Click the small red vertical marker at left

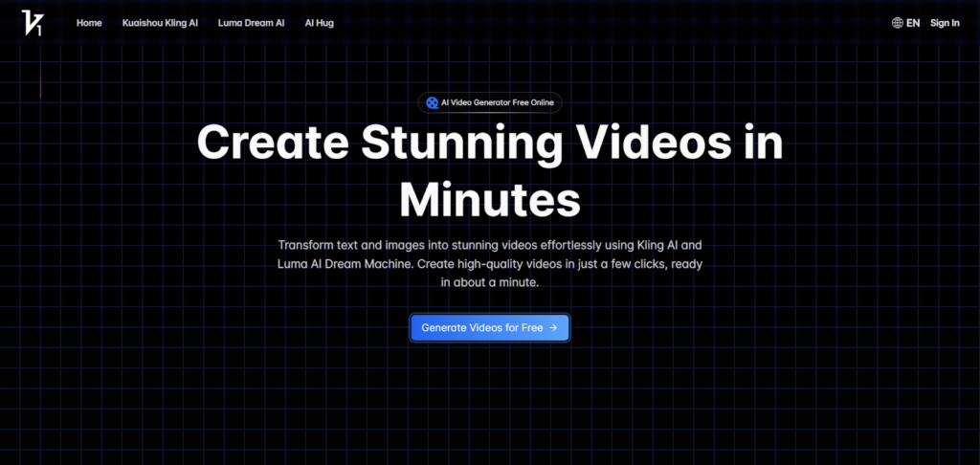coord(40,88)
